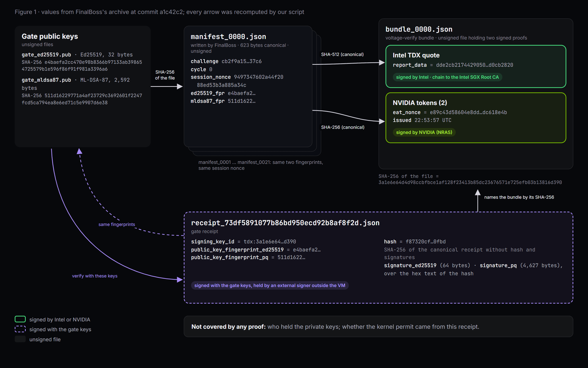The height and width of the screenshot is (368, 588).
Task: Select the gate_ed25519.pub file name
Action: tap(46, 54)
